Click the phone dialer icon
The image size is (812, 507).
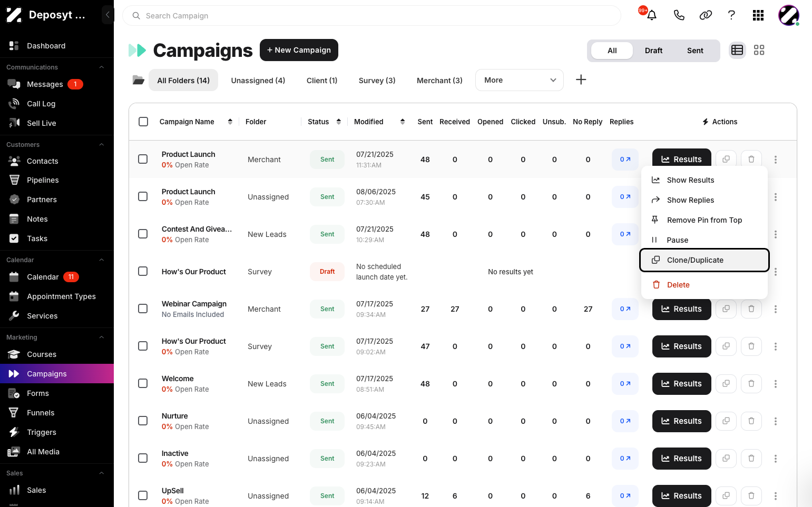pos(679,15)
